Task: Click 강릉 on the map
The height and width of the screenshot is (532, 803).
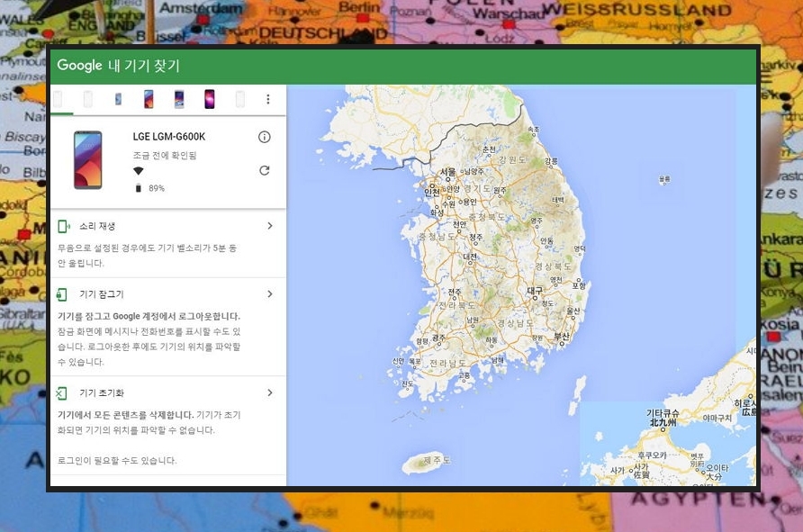Action: coord(551,161)
